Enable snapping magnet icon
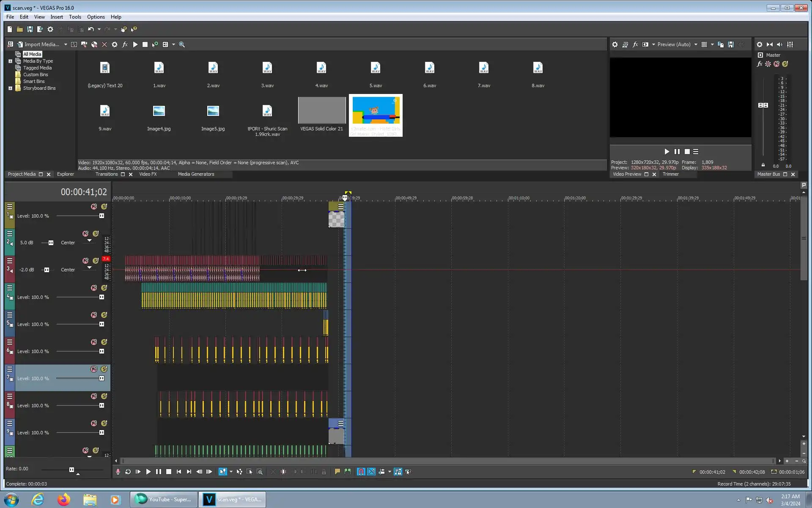Viewport: 812px width, 508px height. [x=361, y=472]
